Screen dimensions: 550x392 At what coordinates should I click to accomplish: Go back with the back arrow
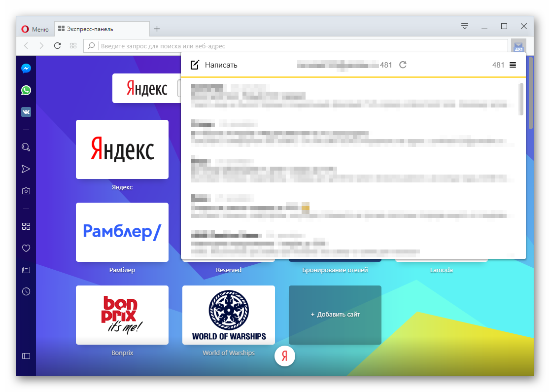click(x=26, y=46)
